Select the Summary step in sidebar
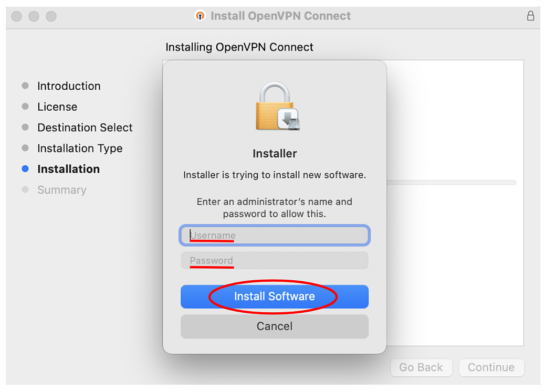The height and width of the screenshot is (392, 546). [62, 190]
